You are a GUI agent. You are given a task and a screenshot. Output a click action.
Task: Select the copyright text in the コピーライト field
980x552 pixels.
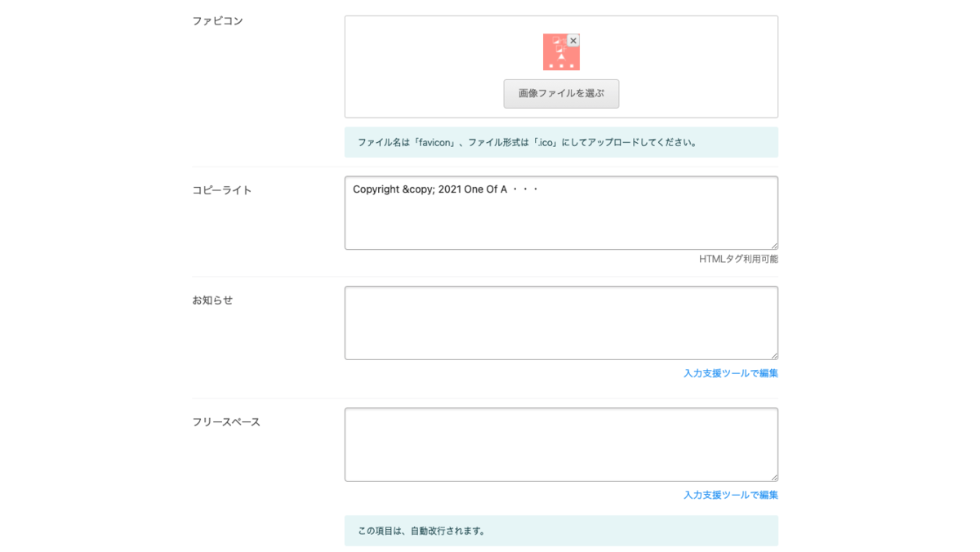click(443, 189)
